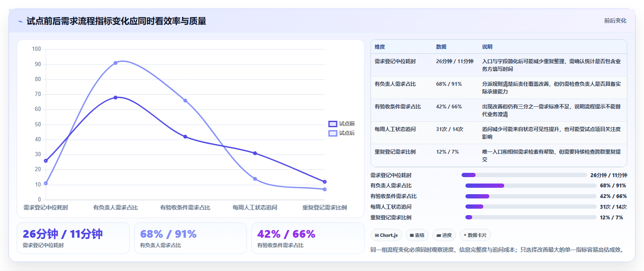The height and width of the screenshot is (271, 644).
Task: Click the 说明 column header
Action: pos(487,47)
